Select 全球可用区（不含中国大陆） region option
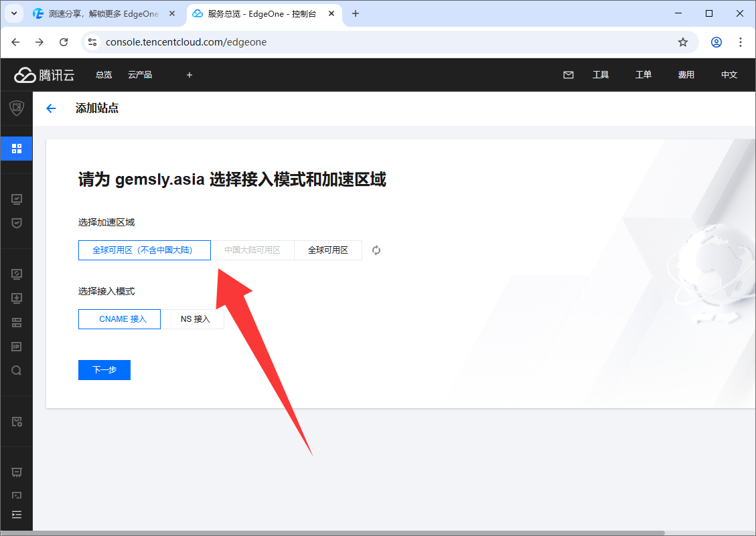 click(x=144, y=250)
